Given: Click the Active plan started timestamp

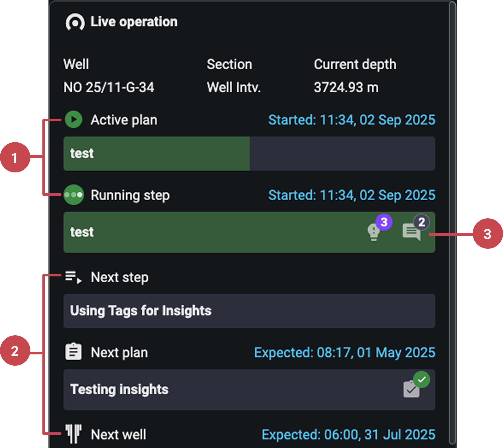Looking at the screenshot, I should click(351, 120).
